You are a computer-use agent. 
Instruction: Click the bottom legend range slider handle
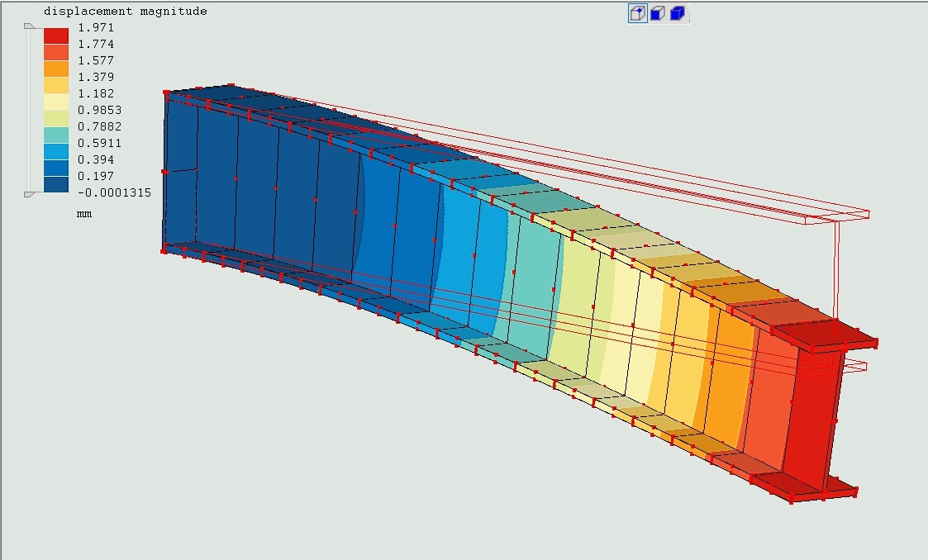click(29, 194)
